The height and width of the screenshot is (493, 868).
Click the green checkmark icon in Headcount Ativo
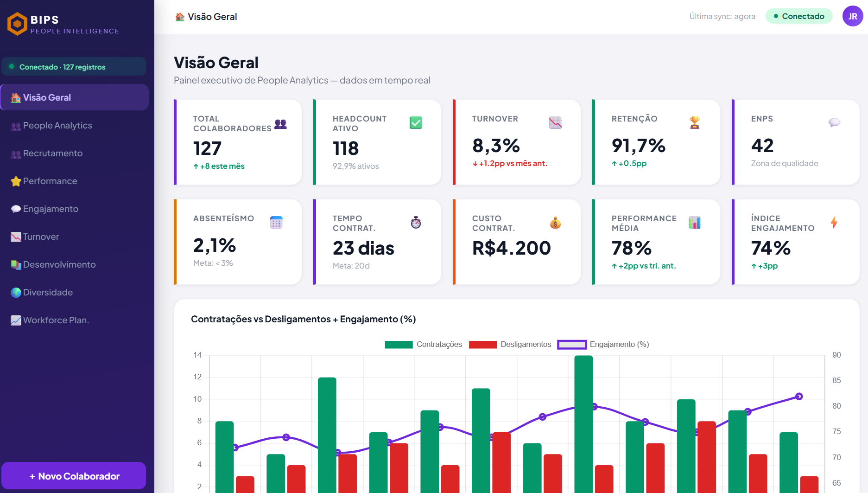tap(416, 123)
